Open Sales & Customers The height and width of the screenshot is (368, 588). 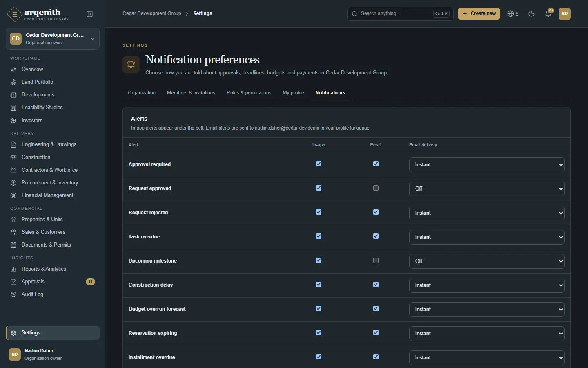(x=53, y=232)
